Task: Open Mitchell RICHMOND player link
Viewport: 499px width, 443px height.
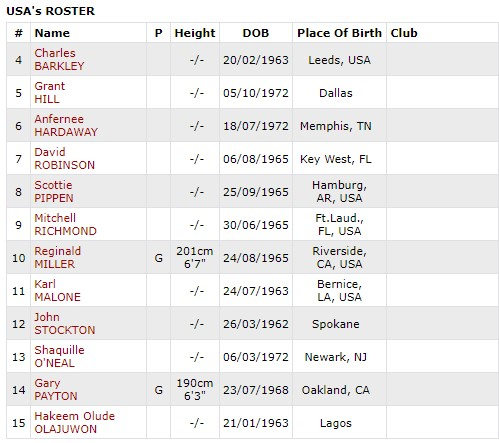Action: click(x=65, y=224)
